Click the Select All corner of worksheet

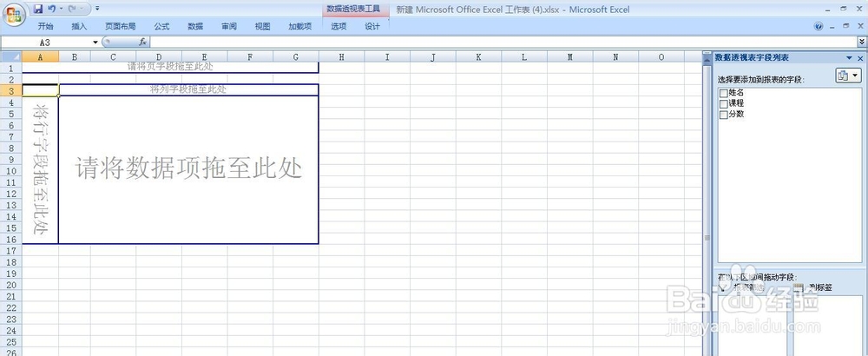11,56
